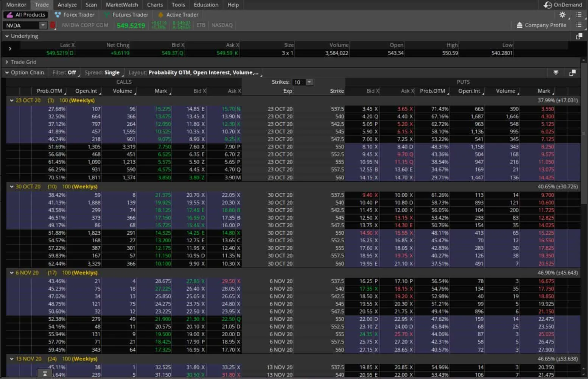Image resolution: width=588 pixels, height=379 pixels.
Task: Collapse the 13 NOV 20 expiration group
Action: 12,359
